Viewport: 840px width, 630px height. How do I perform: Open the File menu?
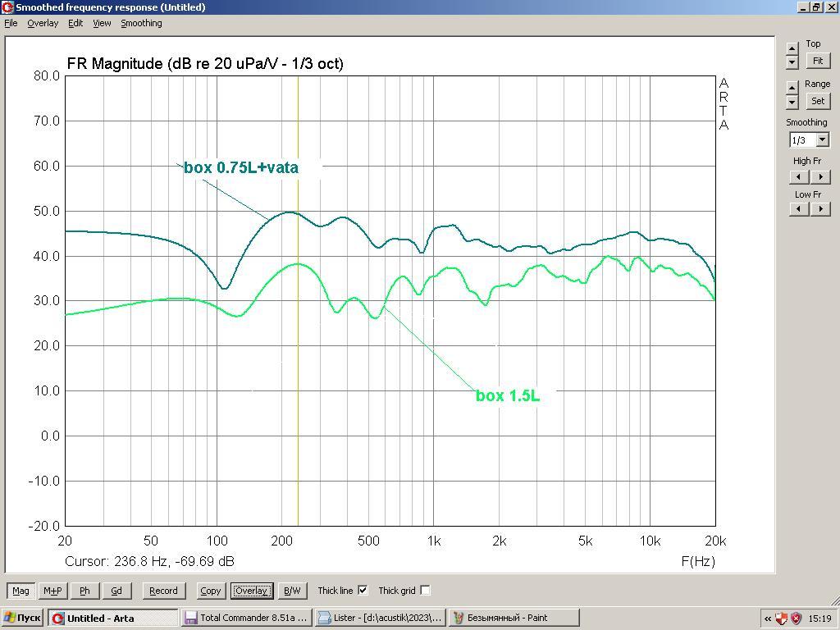(x=11, y=23)
